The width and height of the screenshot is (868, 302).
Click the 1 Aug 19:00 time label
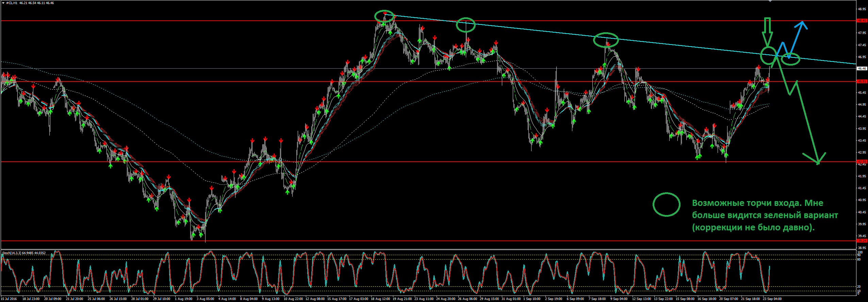click(x=183, y=299)
